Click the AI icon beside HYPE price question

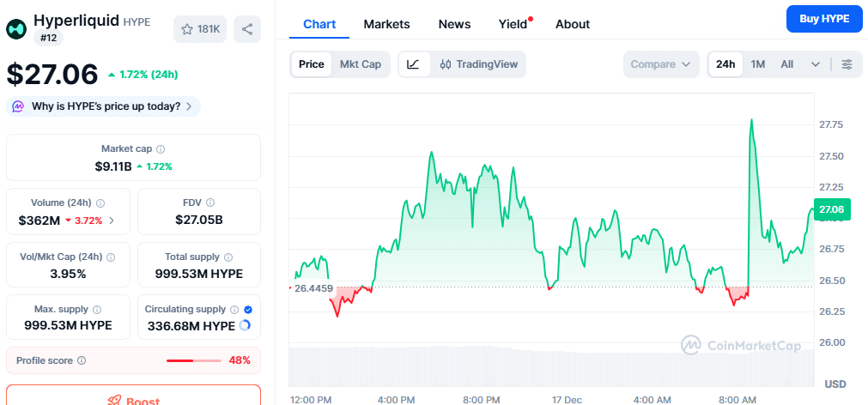(18, 106)
